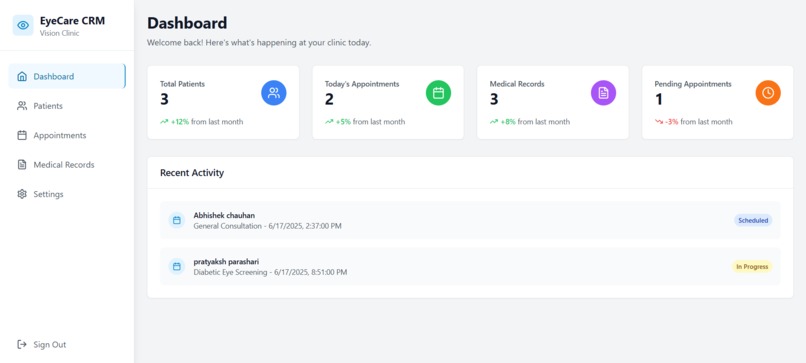This screenshot has width=806, height=363.
Task: Click the Dashboard page heading
Action: click(187, 23)
